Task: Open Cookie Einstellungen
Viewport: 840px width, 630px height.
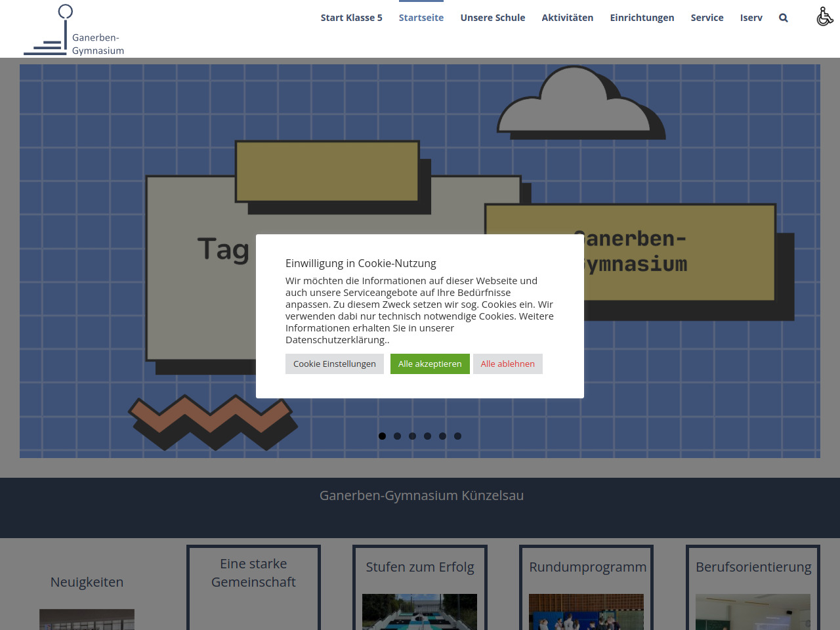Action: point(334,364)
